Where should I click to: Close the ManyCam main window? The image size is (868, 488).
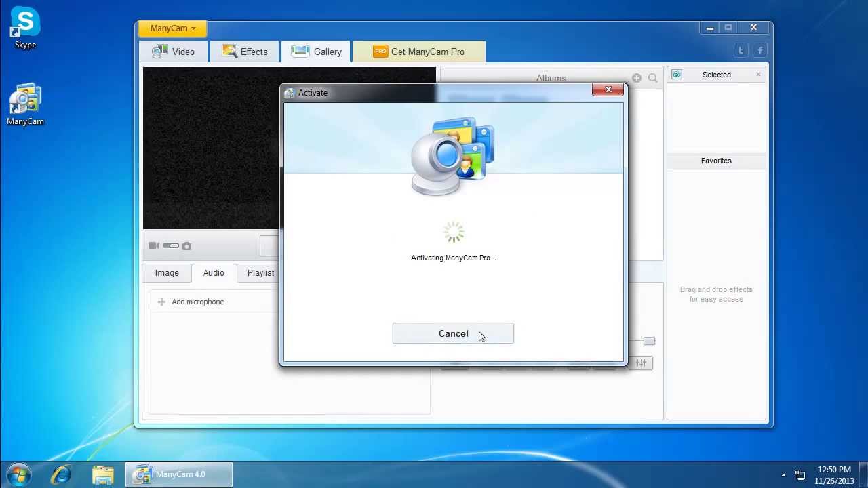[x=753, y=28]
